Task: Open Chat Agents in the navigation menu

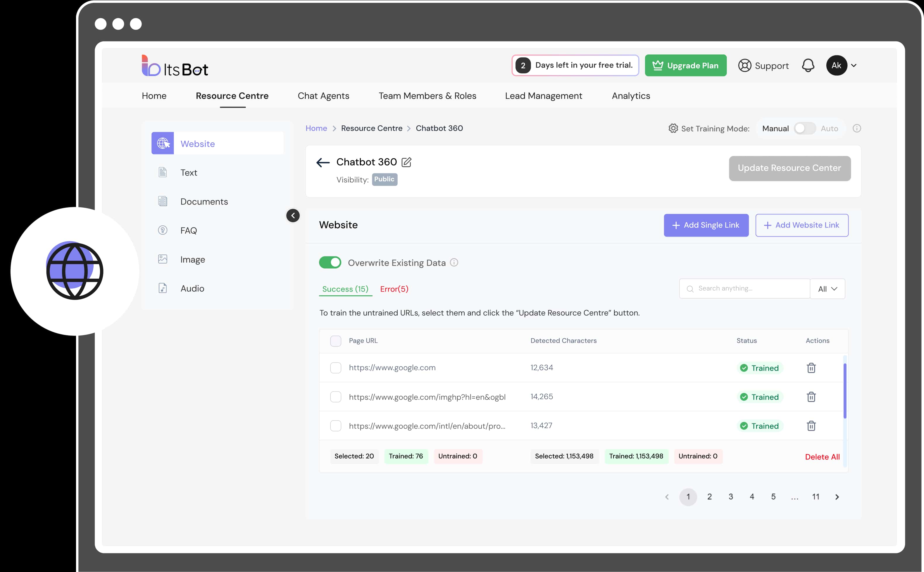Action: 323,96
